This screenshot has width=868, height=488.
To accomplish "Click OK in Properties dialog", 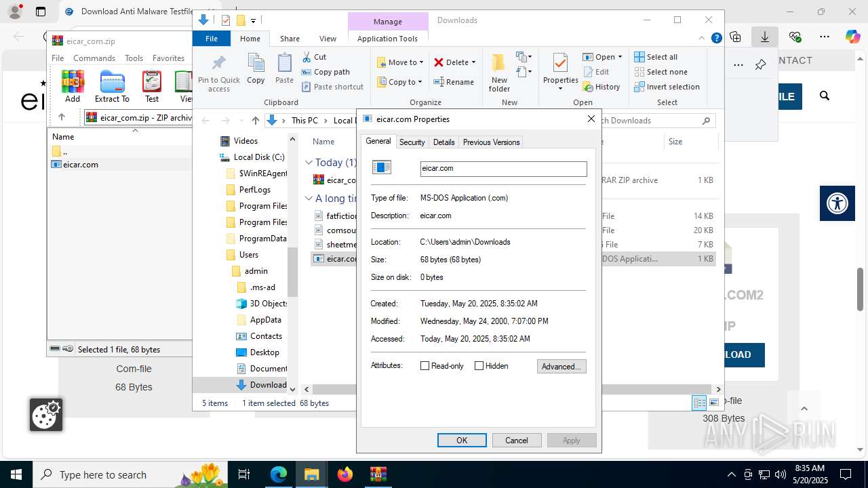I will pos(462,441).
